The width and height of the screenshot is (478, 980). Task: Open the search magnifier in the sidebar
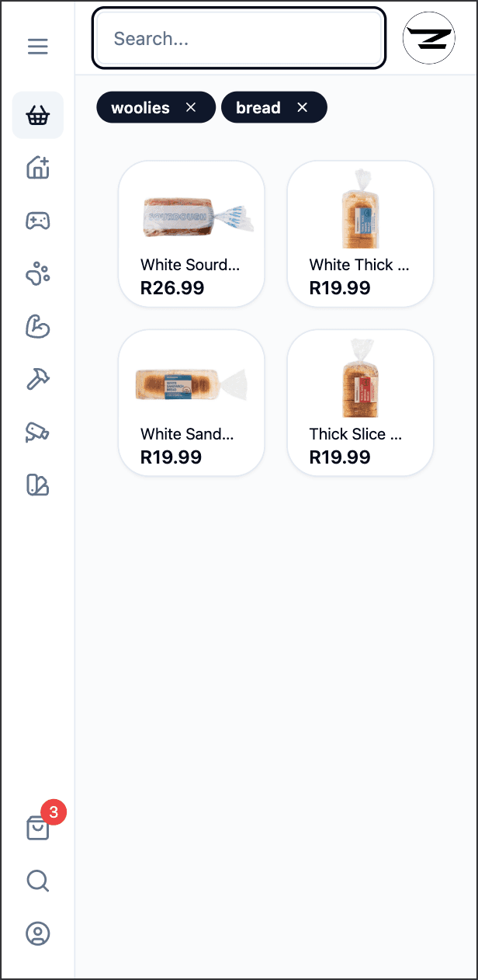point(37,881)
